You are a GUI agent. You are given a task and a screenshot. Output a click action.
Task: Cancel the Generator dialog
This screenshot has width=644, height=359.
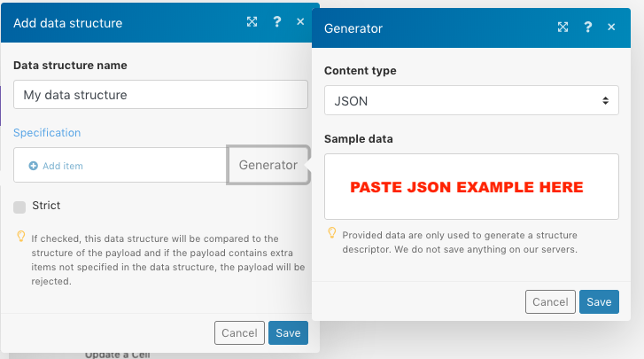click(550, 302)
